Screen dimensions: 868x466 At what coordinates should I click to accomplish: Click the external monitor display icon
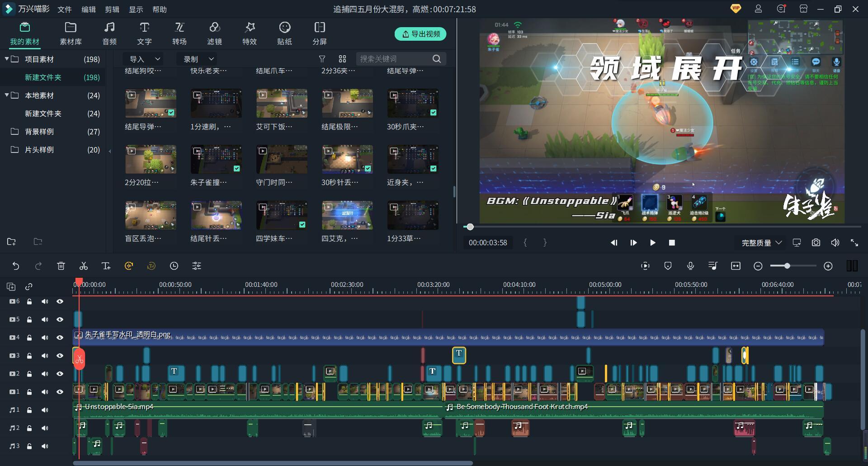[x=797, y=243]
